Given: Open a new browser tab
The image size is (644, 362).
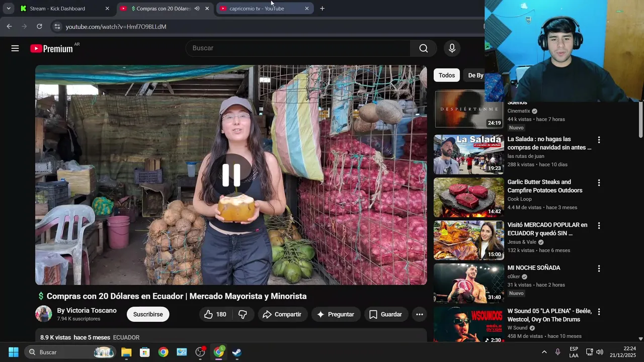Looking at the screenshot, I should pos(322,9).
